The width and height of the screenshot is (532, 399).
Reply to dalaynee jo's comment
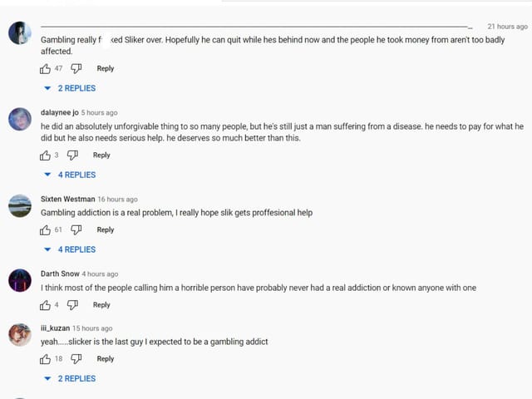tap(101, 155)
